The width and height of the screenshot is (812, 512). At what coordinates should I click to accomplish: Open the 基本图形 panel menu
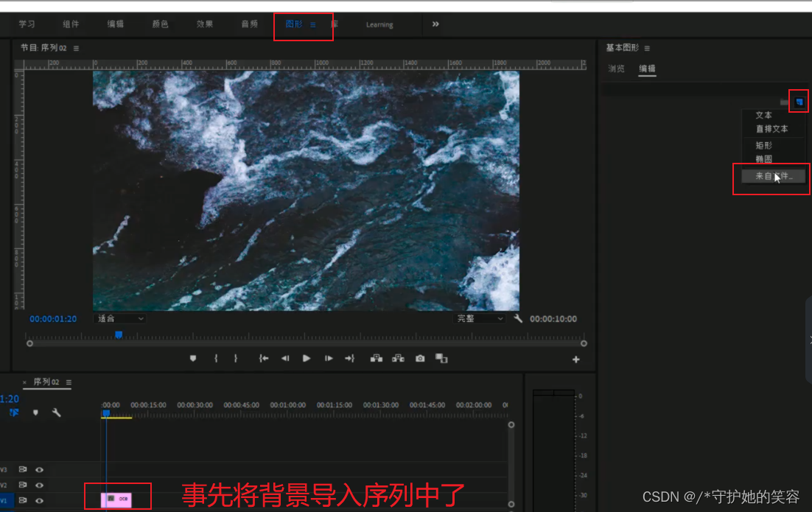tap(647, 48)
